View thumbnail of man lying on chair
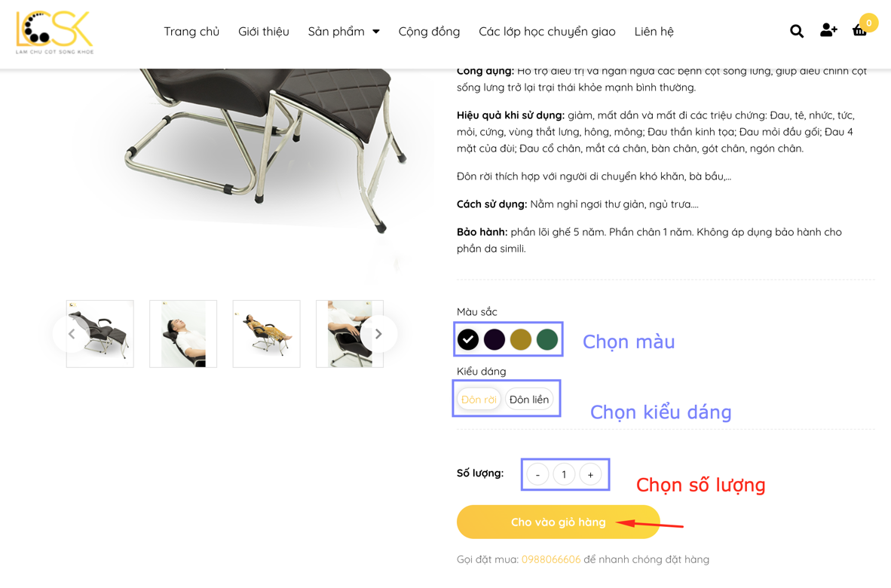Image resolution: width=891 pixels, height=588 pixels. [183, 334]
